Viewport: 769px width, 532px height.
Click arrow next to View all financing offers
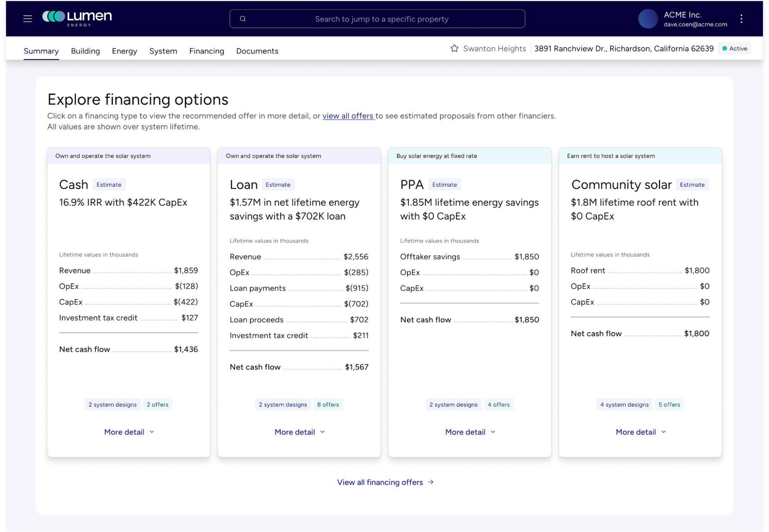coord(431,482)
